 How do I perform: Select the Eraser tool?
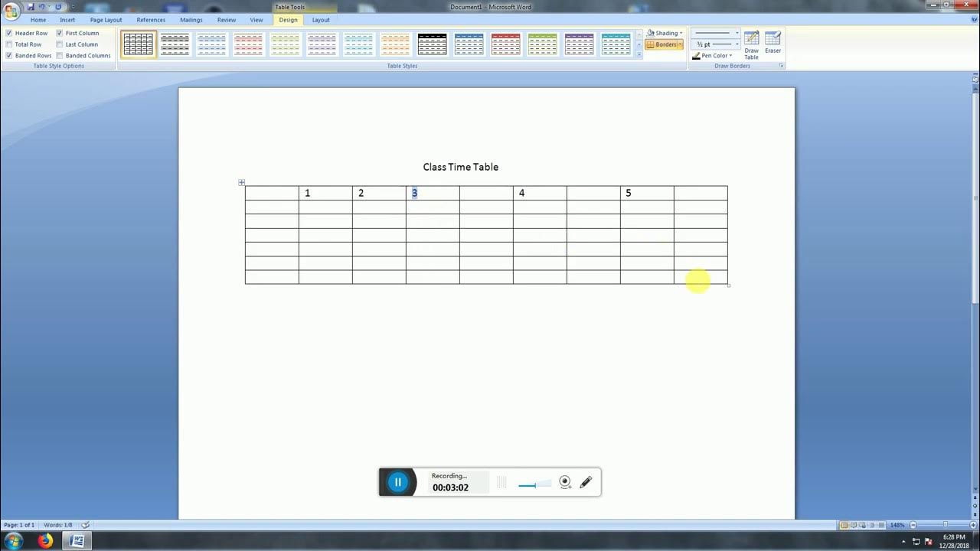[773, 43]
